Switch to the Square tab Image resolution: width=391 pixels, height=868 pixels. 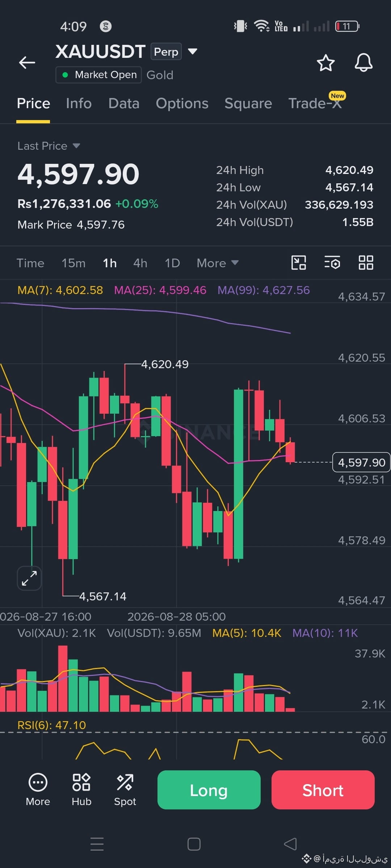[248, 103]
